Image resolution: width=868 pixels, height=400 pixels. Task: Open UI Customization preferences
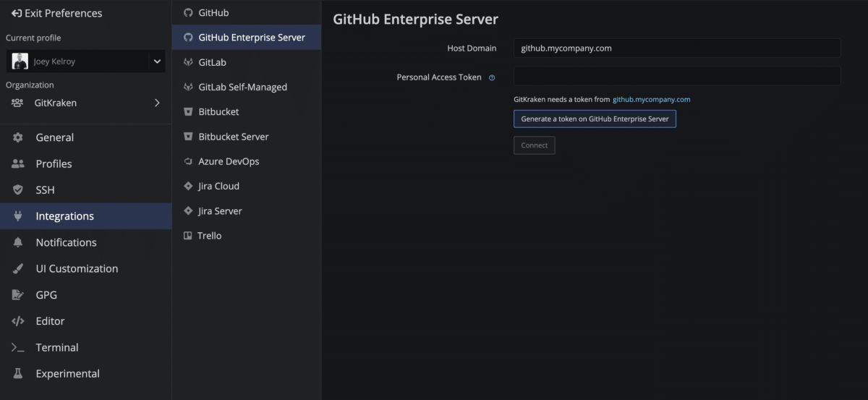(77, 268)
